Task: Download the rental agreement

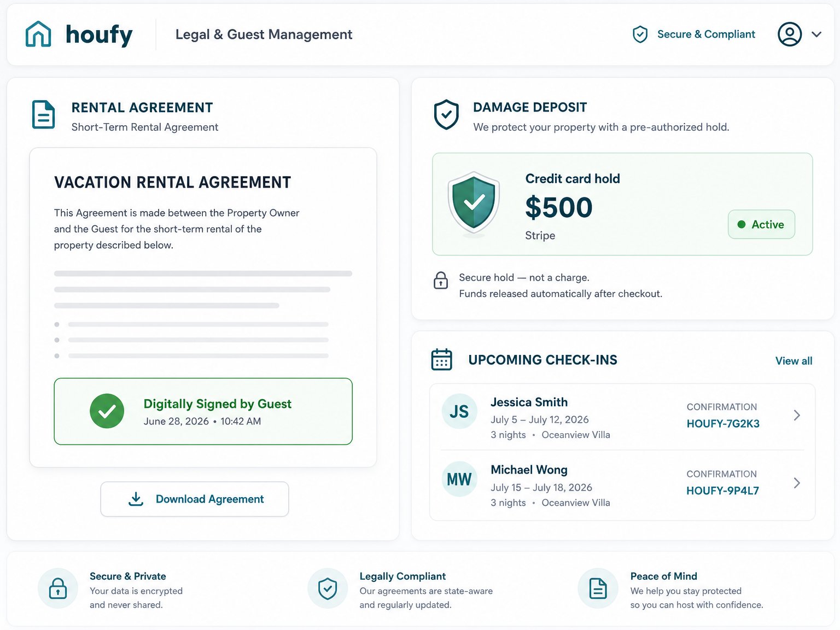Action: [x=195, y=499]
